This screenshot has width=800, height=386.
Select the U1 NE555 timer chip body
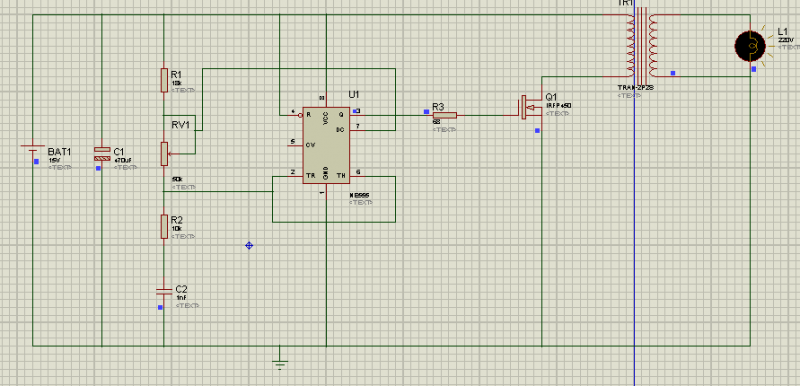coord(326,145)
